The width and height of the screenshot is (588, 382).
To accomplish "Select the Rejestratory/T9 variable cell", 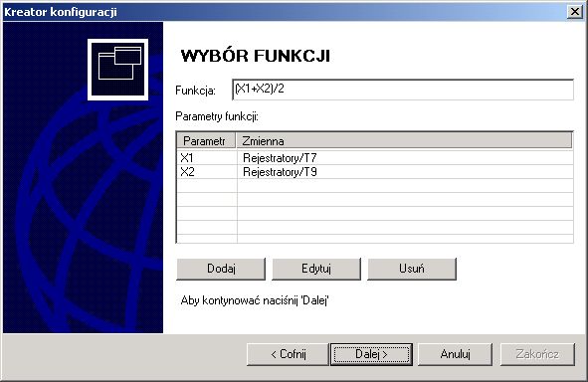I will coord(280,172).
